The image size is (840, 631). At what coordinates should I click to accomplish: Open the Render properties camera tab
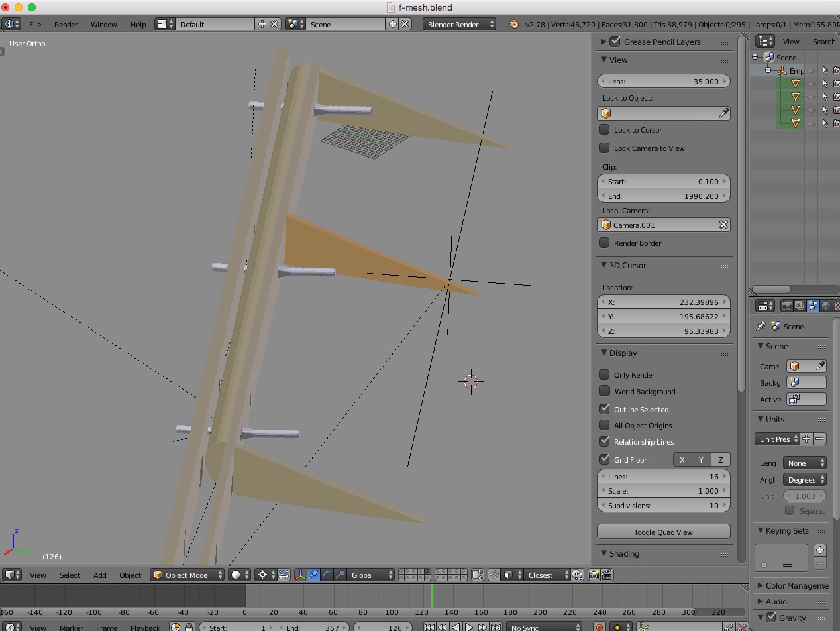tap(786, 306)
